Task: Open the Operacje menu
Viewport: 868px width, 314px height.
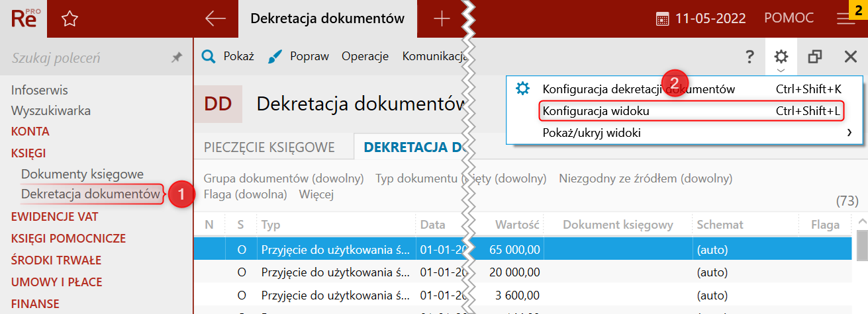Action: (365, 56)
